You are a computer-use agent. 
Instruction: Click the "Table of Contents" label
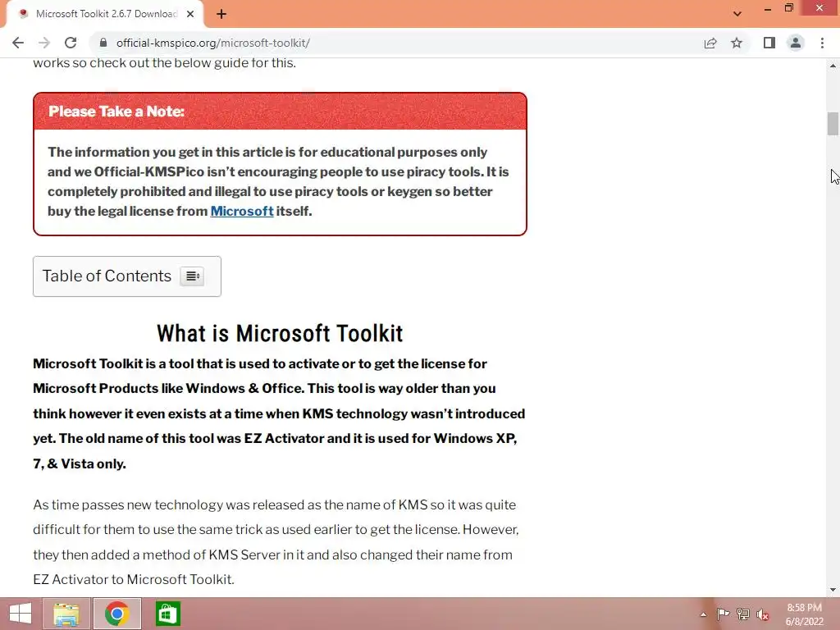tap(107, 276)
